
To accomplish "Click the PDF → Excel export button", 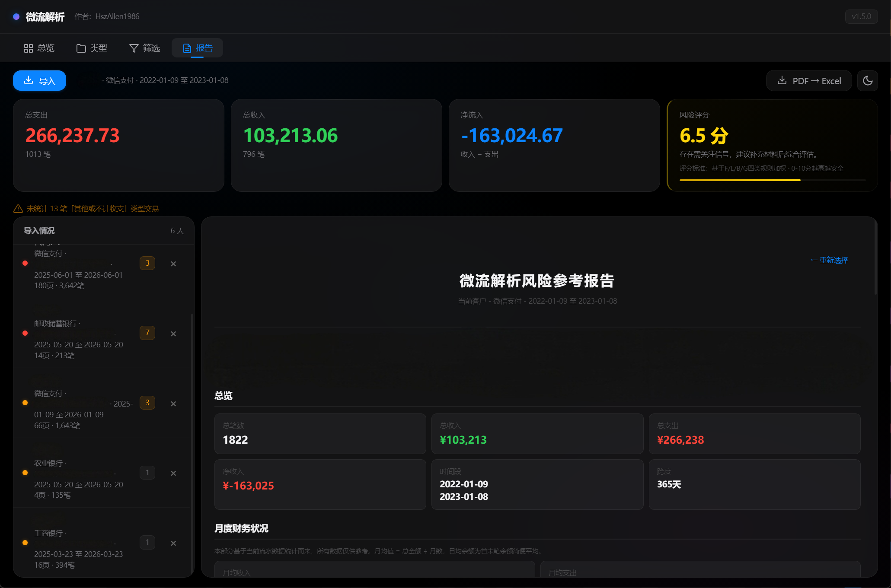I will tap(809, 81).
